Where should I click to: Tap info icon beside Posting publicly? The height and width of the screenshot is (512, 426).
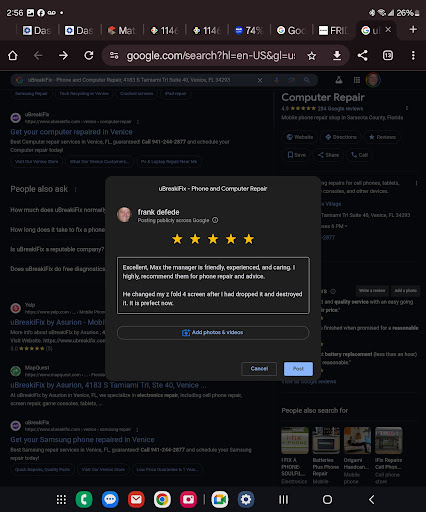click(215, 220)
